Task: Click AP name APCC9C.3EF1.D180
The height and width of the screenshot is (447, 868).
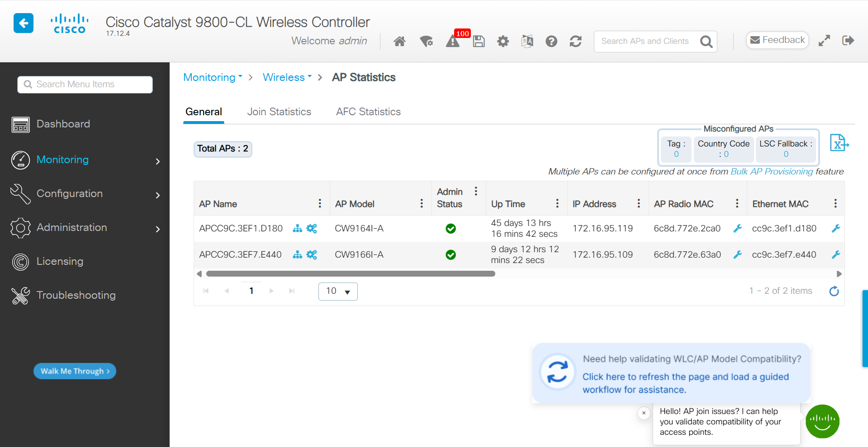Action: (x=241, y=229)
